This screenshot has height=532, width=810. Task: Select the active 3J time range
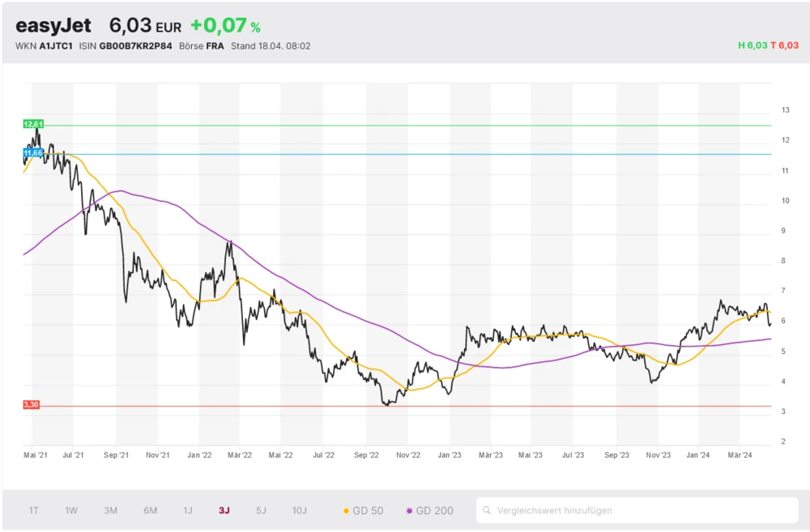click(x=224, y=510)
